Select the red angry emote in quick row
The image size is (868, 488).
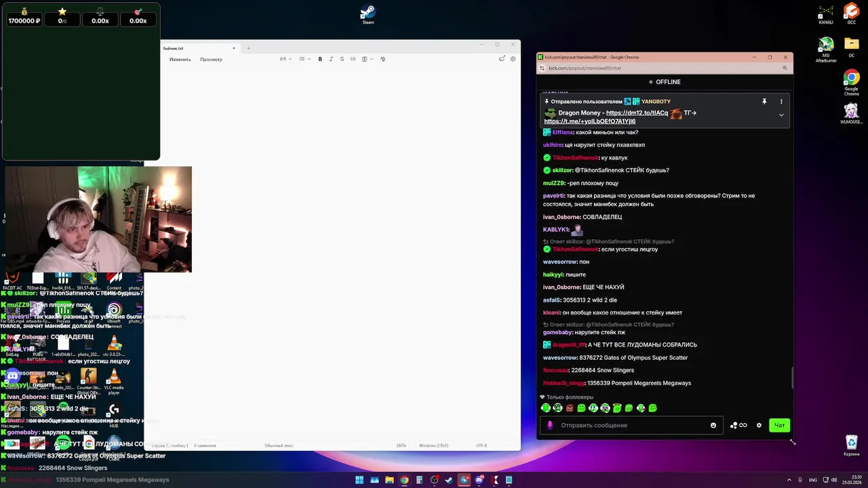point(570,408)
